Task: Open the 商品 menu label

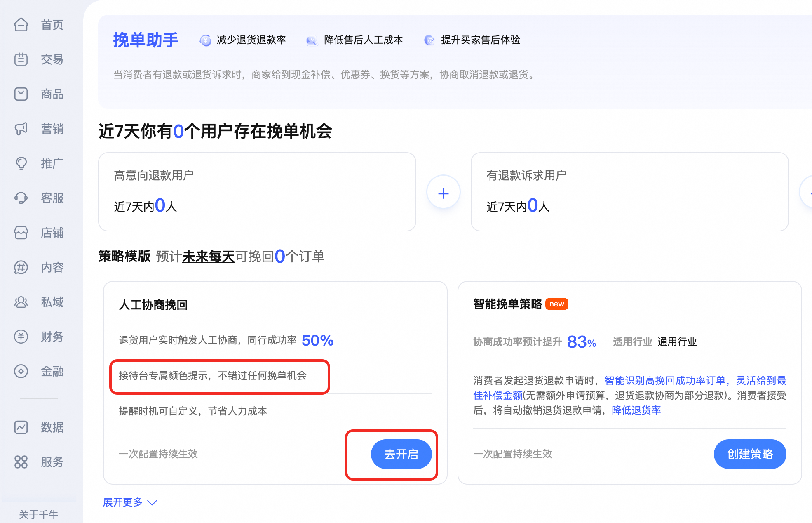Action: (x=52, y=94)
